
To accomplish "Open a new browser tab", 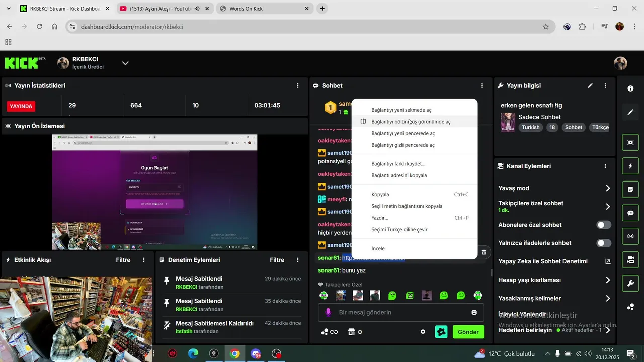I will [x=323, y=9].
